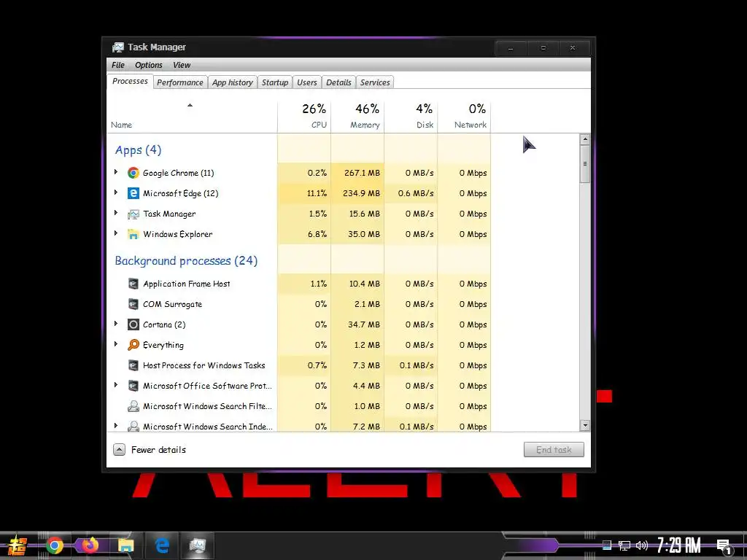
Task: Click the 267.1 MB memory value
Action: 362,173
